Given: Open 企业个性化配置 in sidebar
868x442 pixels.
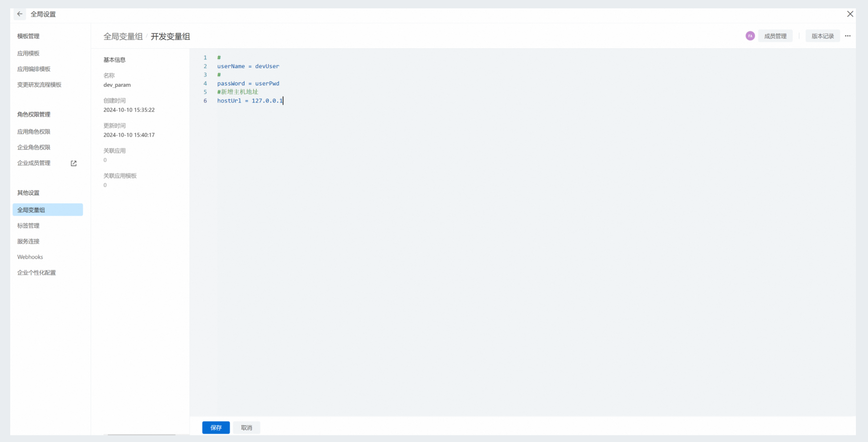Looking at the screenshot, I should [37, 273].
